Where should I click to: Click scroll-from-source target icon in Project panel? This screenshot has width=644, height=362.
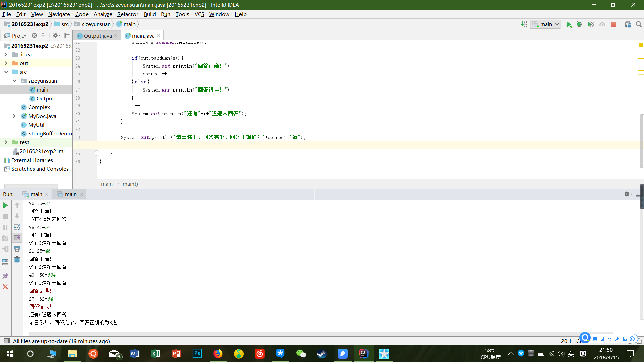pyautogui.click(x=34, y=35)
